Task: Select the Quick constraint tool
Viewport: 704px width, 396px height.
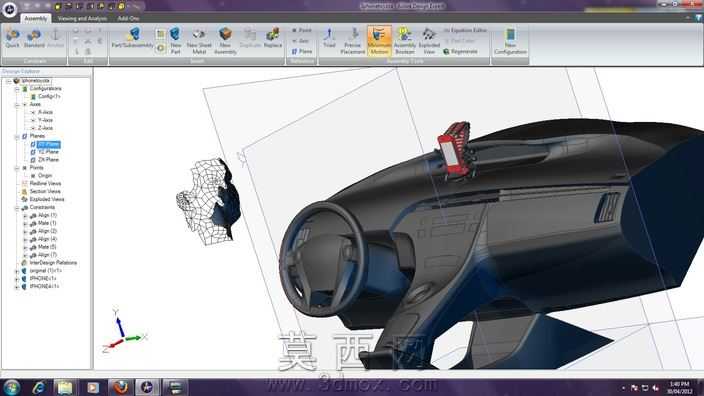Action: click(13, 38)
